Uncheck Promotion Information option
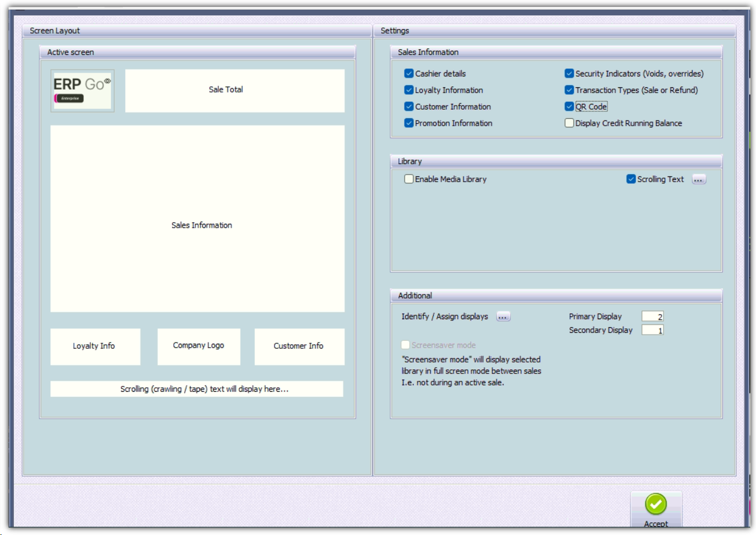 409,123
